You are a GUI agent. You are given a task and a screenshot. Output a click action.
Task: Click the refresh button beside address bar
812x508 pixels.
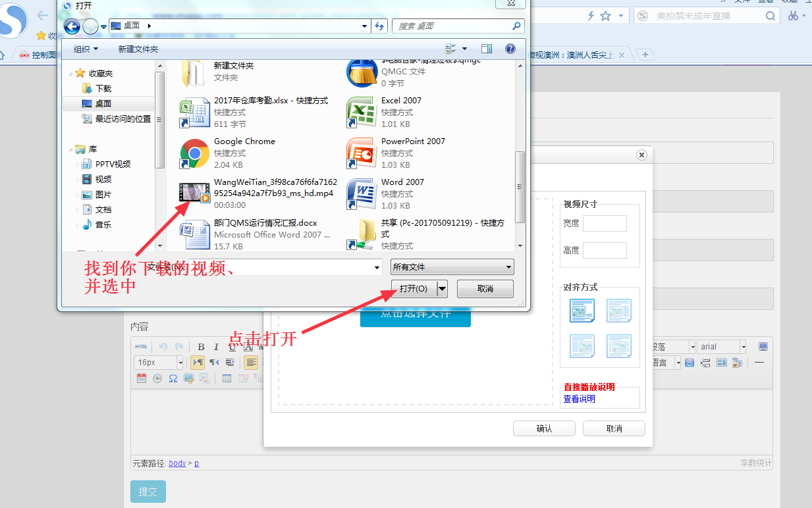[379, 26]
